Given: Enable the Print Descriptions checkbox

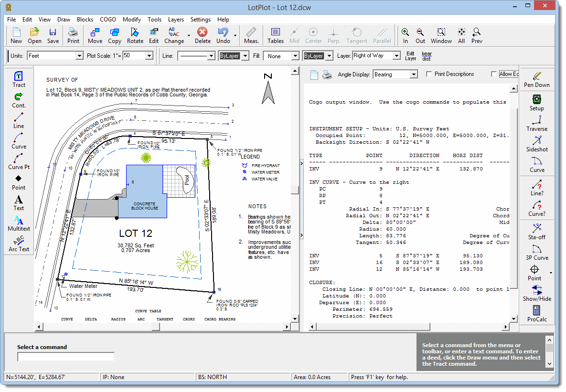Looking at the screenshot, I should coord(429,74).
